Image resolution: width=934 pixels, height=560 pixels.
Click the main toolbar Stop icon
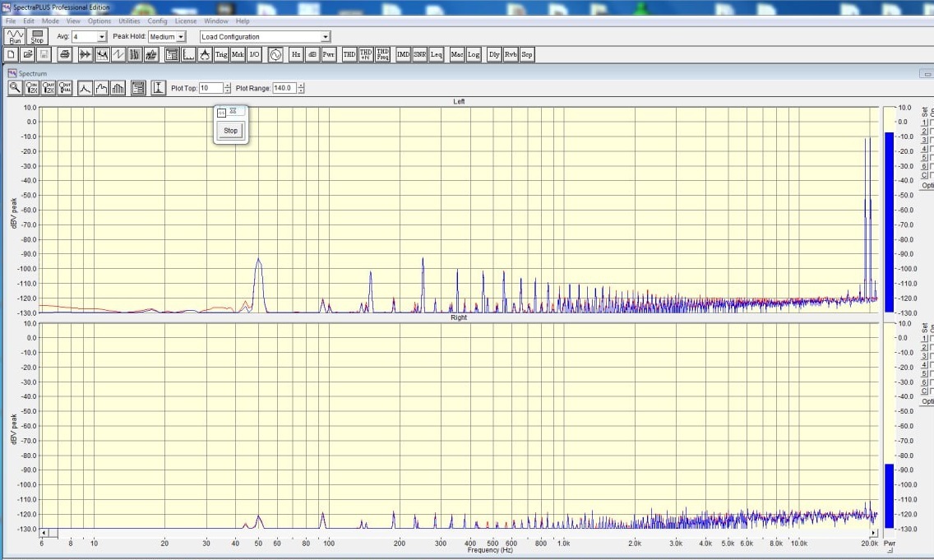point(37,37)
